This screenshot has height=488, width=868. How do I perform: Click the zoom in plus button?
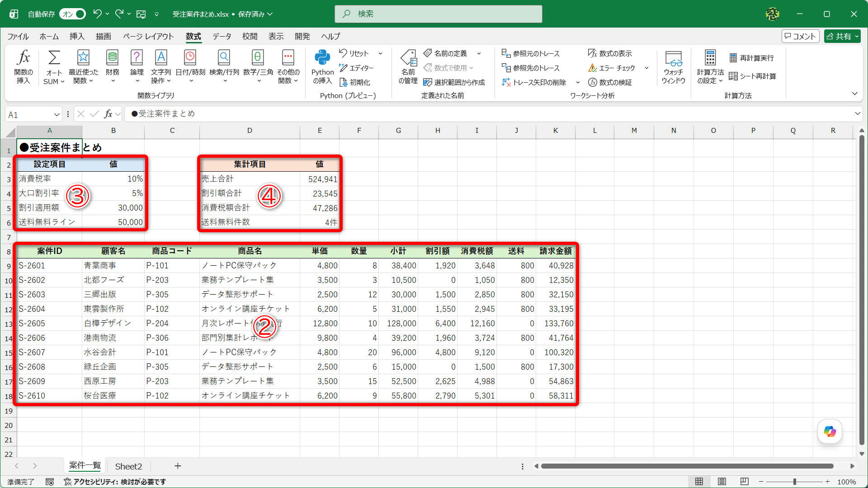coord(827,482)
